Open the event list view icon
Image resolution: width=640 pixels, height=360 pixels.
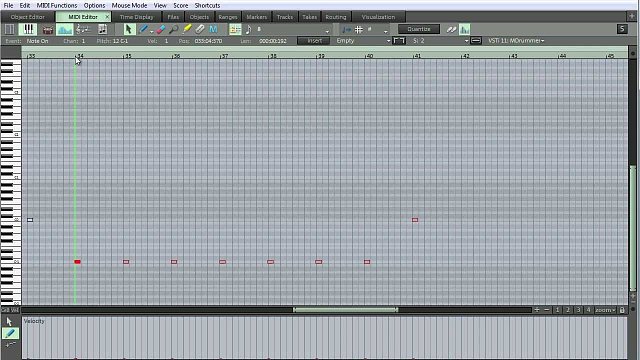tap(102, 29)
